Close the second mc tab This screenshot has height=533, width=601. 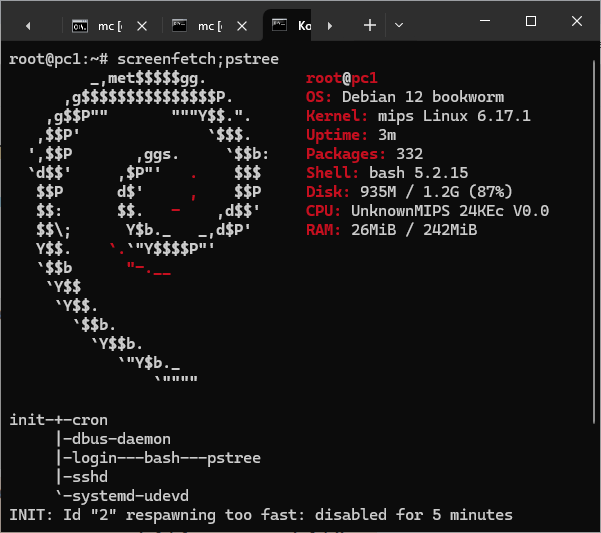(242, 26)
